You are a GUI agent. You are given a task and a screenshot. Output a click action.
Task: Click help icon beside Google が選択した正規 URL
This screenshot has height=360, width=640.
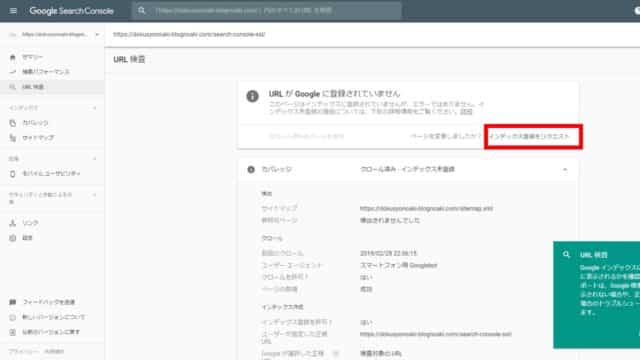point(336,353)
